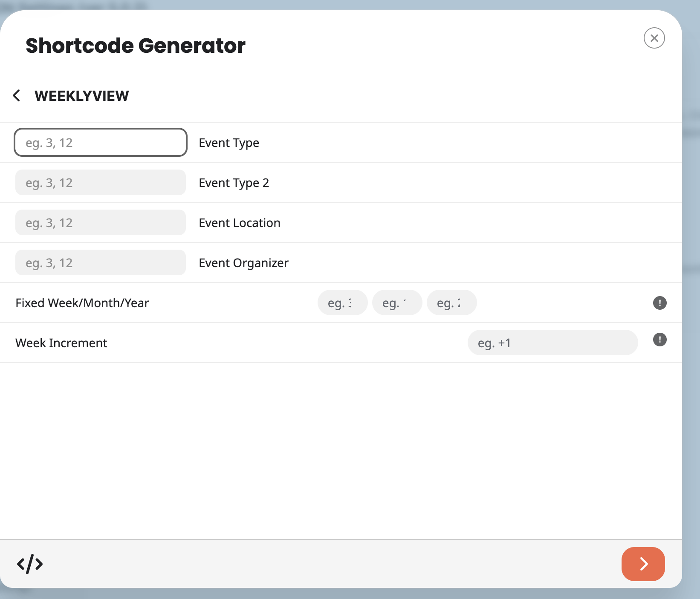Image resolution: width=700 pixels, height=599 pixels.
Task: Show info icon for Week Increment
Action: tap(660, 340)
